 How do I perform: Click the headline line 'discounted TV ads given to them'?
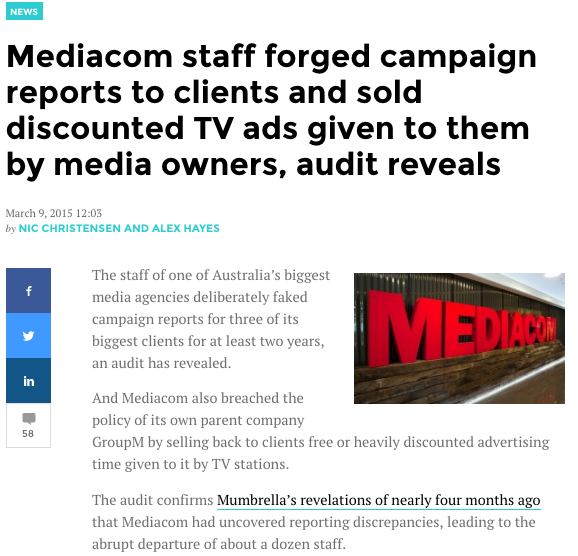[268, 128]
